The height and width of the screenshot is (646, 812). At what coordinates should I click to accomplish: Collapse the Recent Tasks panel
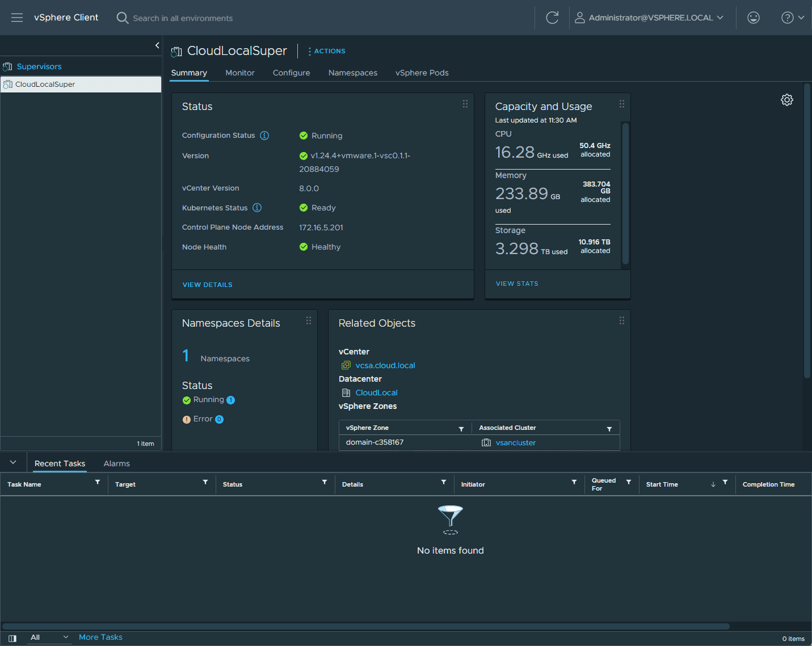pyautogui.click(x=13, y=462)
